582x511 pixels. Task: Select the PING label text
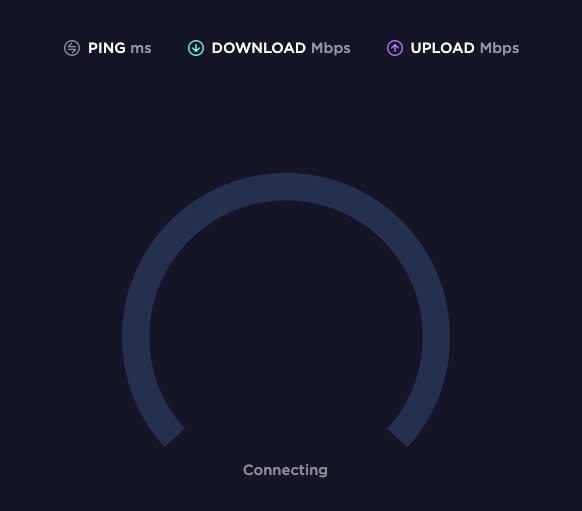(107, 48)
